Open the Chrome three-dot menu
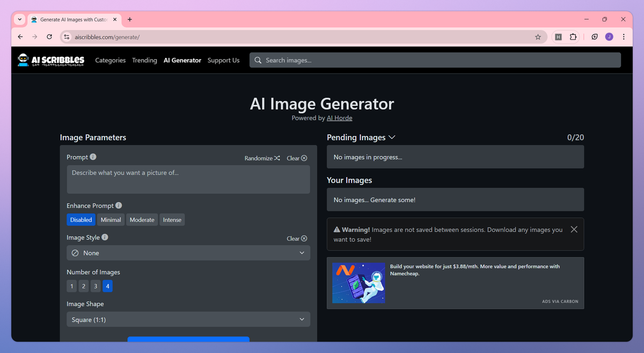Image resolution: width=644 pixels, height=353 pixels. coord(624,37)
